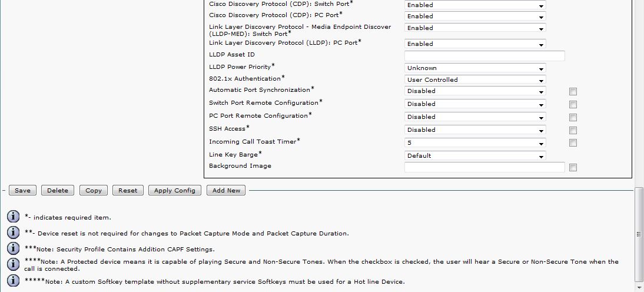Expand the LLDP Power Priority dropdown
This screenshot has width=644, height=292.
(x=475, y=68)
